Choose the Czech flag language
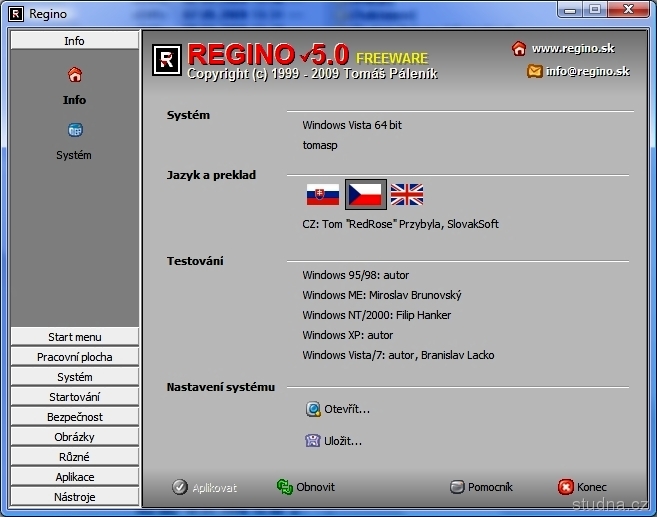 365,194
